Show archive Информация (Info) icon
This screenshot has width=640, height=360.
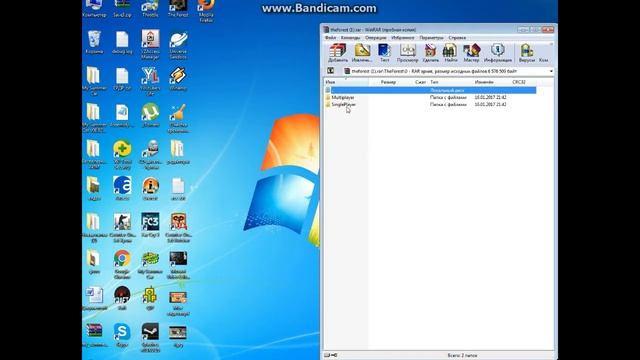click(498, 53)
